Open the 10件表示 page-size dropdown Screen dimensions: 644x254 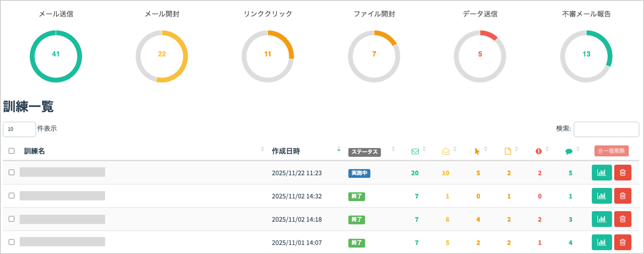19,129
